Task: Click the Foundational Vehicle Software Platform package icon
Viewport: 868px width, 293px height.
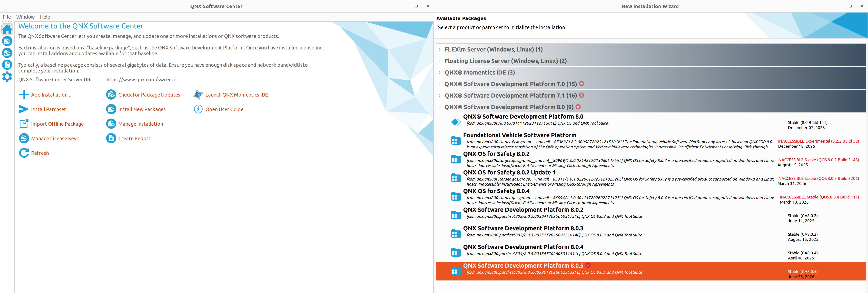Action: [x=456, y=140]
